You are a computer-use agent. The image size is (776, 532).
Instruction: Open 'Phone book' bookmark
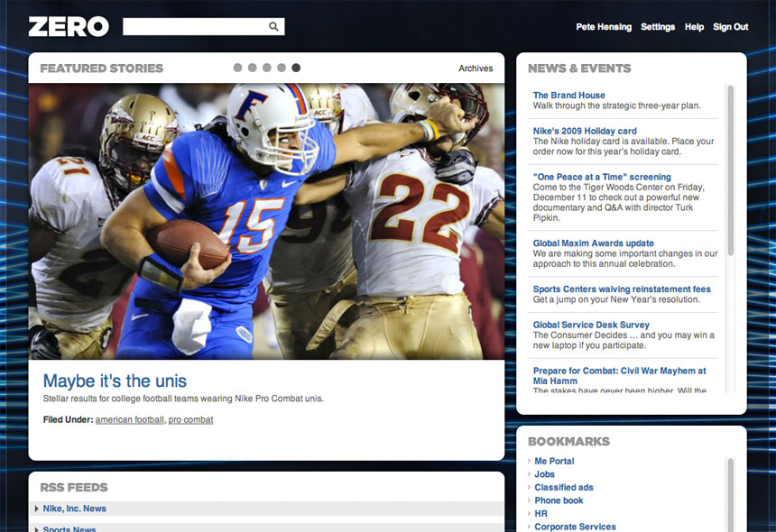coord(559,500)
